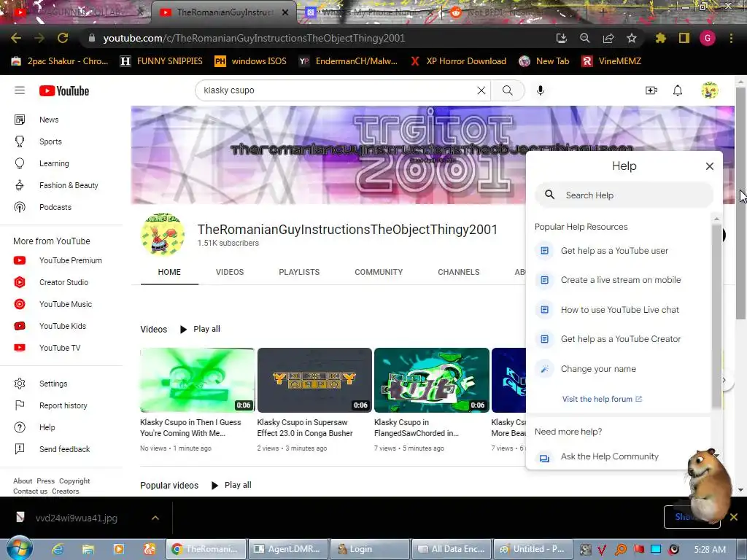Open Klasky Csupo in Then I Guess thumbnail

tap(197, 380)
